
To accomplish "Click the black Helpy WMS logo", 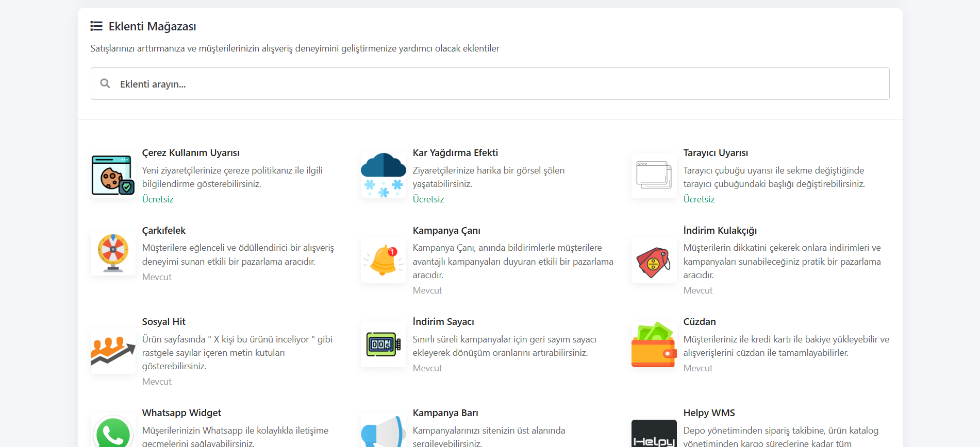I will (654, 434).
